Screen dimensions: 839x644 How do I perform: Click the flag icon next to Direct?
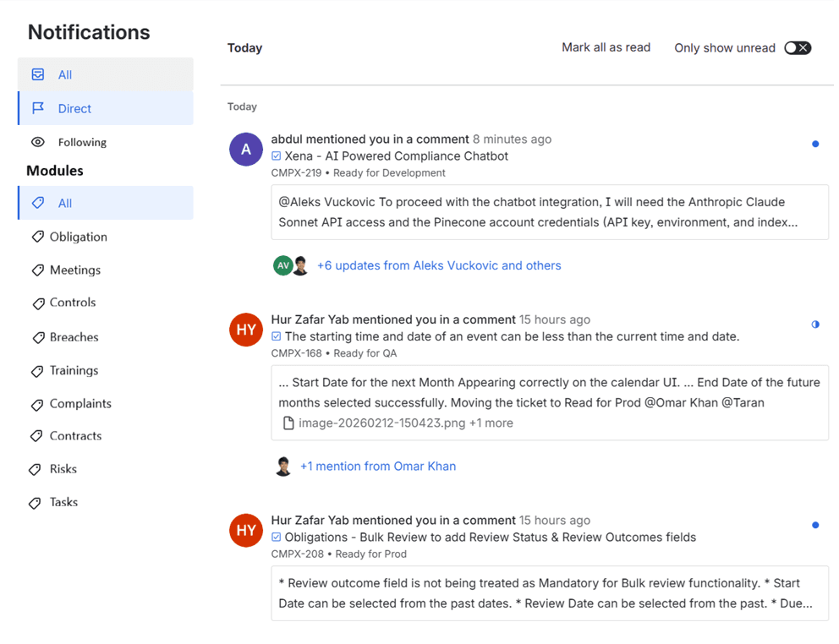pos(38,108)
